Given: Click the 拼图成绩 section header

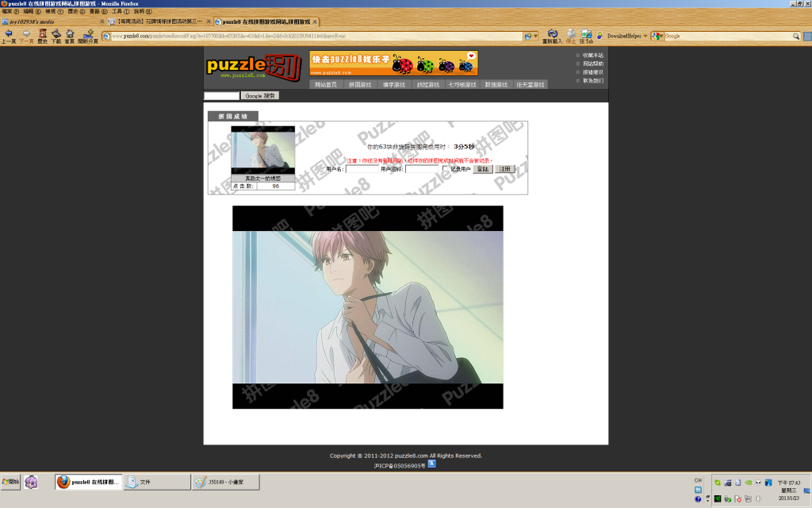Looking at the screenshot, I should click(232, 116).
